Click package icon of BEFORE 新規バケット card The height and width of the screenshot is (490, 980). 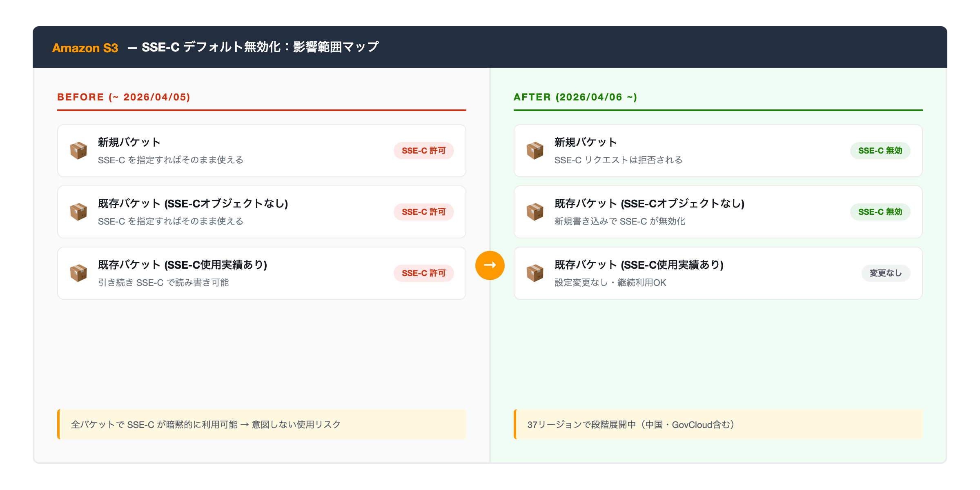click(78, 151)
